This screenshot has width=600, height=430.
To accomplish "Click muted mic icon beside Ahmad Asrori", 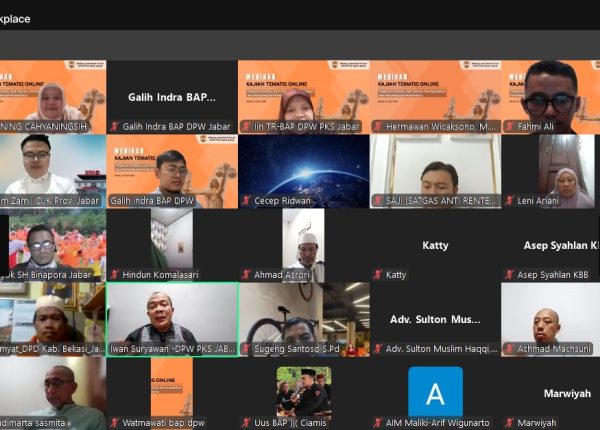I will tap(246, 275).
